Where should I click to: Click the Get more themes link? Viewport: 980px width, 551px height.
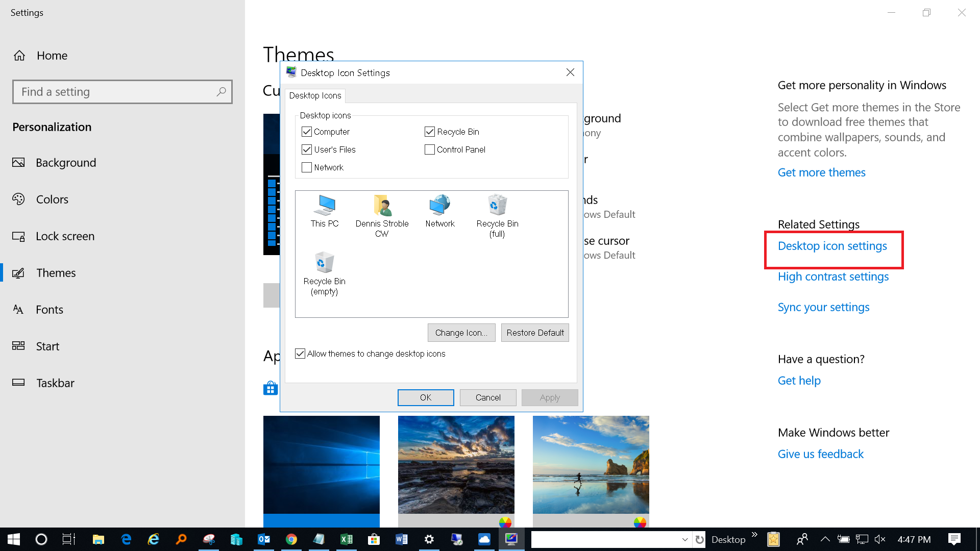[x=822, y=171]
